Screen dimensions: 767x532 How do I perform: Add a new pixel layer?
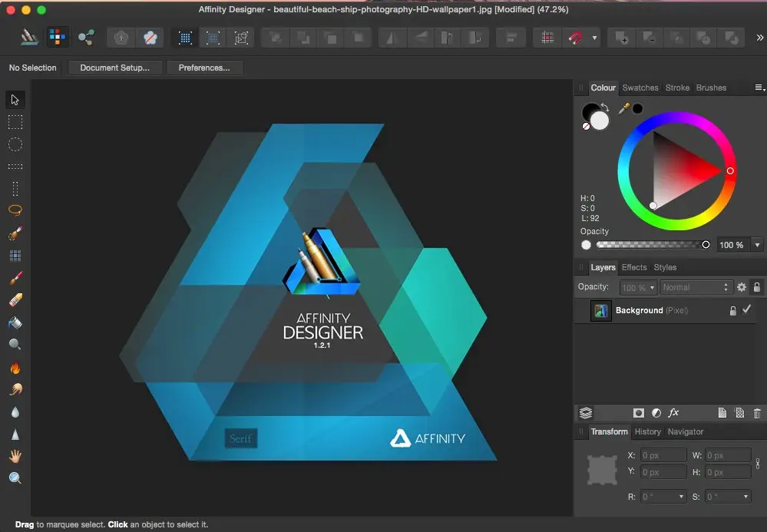pos(739,413)
